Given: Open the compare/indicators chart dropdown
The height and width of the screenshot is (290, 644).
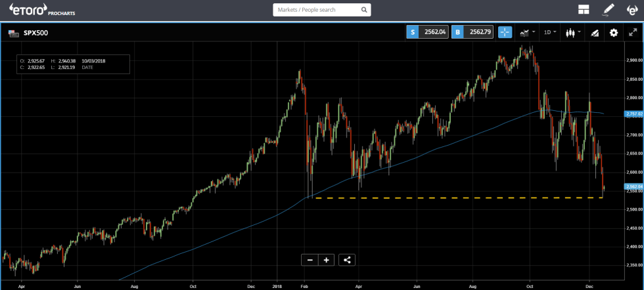Looking at the screenshot, I should (527, 32).
